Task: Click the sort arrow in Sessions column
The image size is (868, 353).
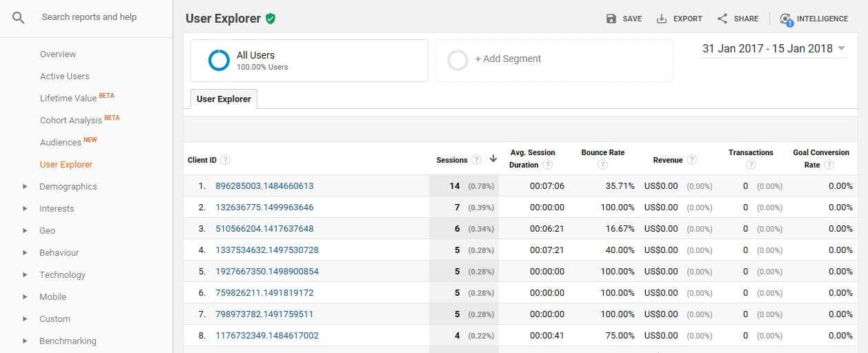Action: pos(493,159)
